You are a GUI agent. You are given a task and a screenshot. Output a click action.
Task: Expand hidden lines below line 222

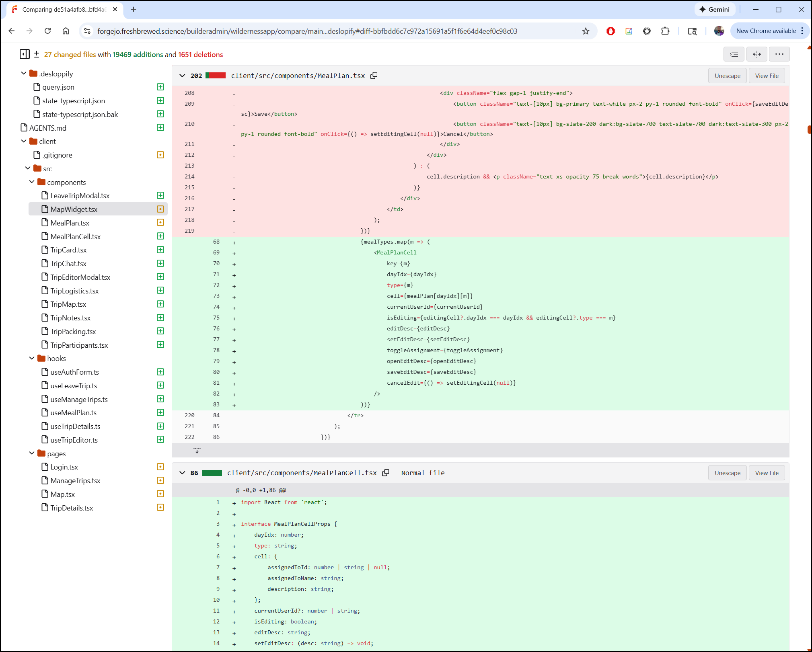197,451
